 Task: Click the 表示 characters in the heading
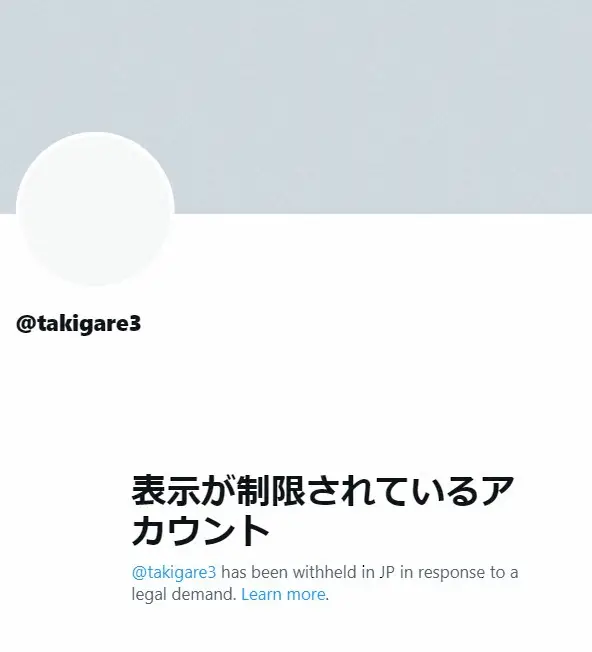166,491
